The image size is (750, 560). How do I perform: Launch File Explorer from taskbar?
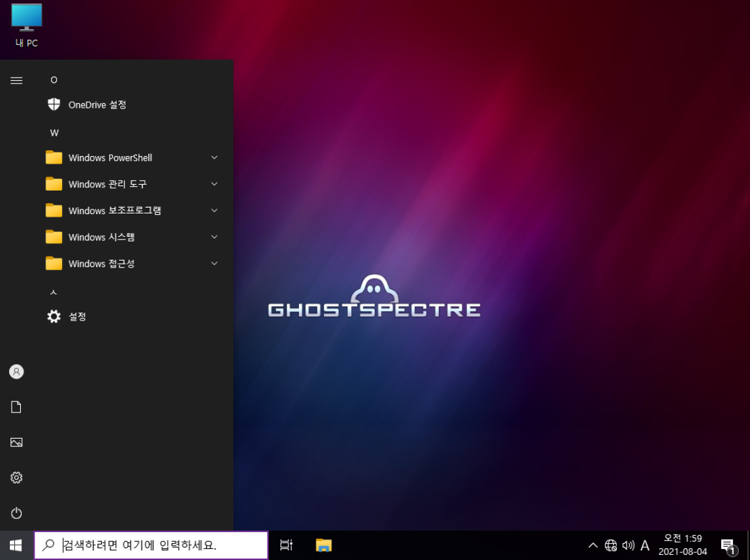pyautogui.click(x=324, y=545)
